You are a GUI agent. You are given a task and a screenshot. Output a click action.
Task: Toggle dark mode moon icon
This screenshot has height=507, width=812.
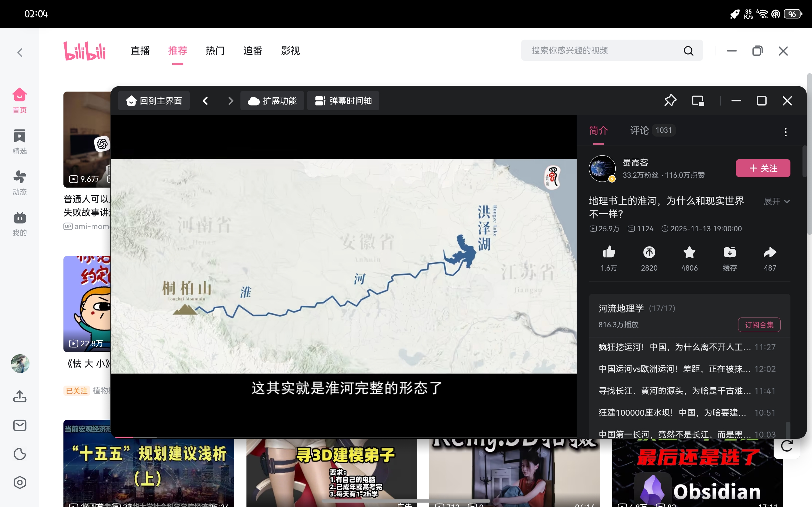tap(20, 454)
